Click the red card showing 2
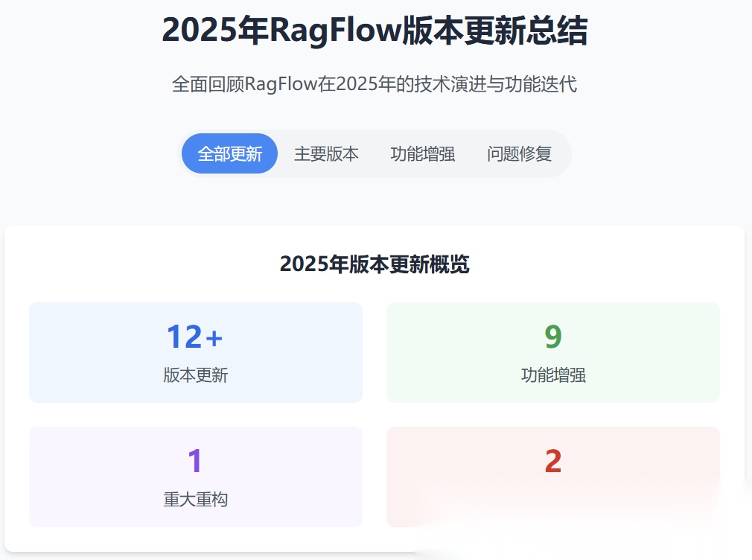Viewport: 752px width, 560px height. point(553,477)
